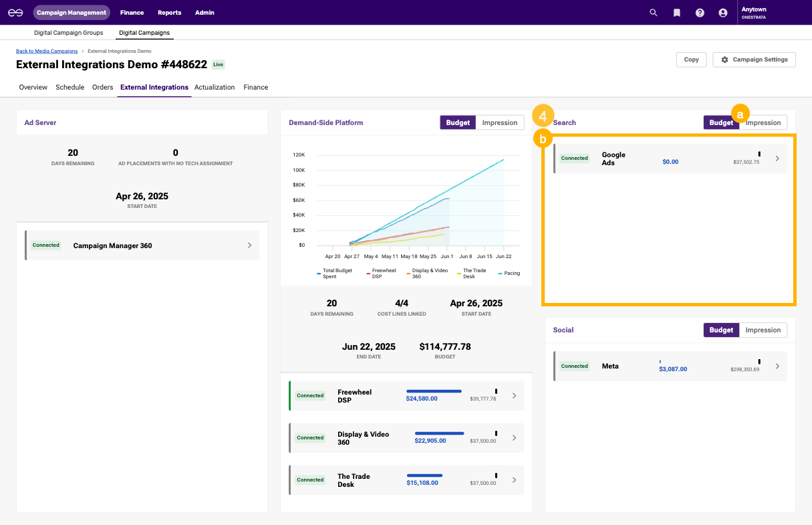Click The Trade Desk budget progress bar
812x525 pixels.
point(424,476)
